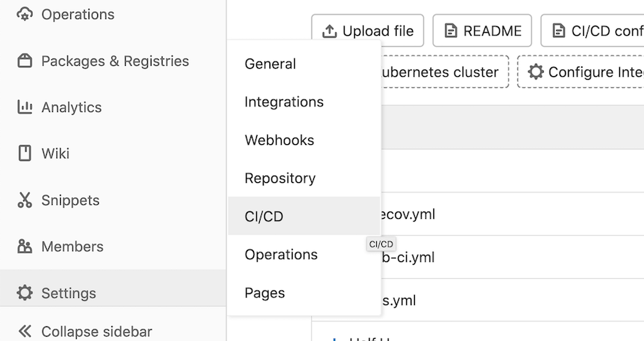Click the Configure Integrations gear icon
Image resolution: width=644 pixels, height=341 pixels.
pyautogui.click(x=536, y=72)
